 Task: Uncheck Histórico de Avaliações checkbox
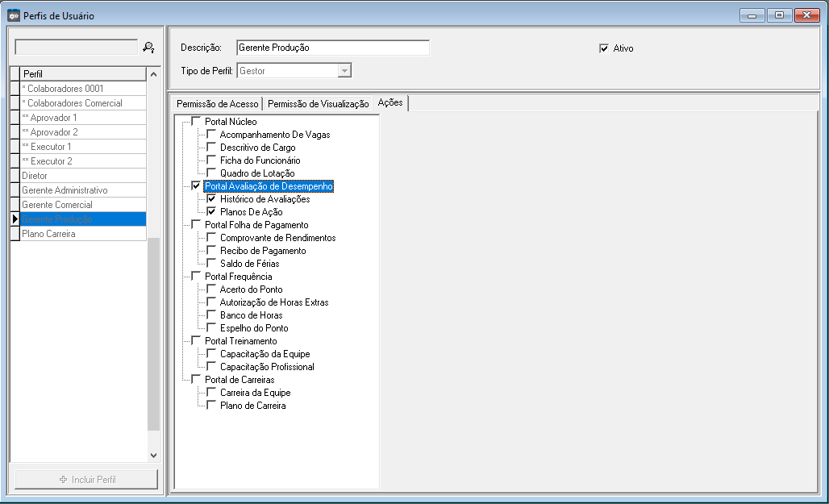coord(211,199)
